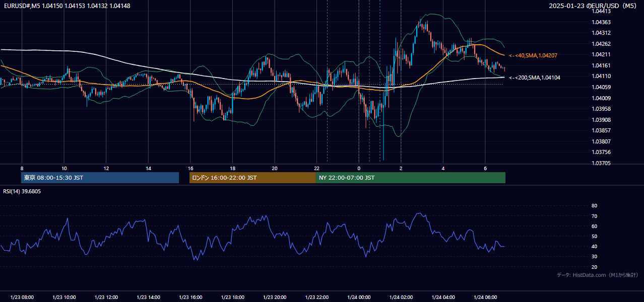This screenshot has height=302, width=644.
Task: Click RSI scale value 60
Action: (594, 226)
